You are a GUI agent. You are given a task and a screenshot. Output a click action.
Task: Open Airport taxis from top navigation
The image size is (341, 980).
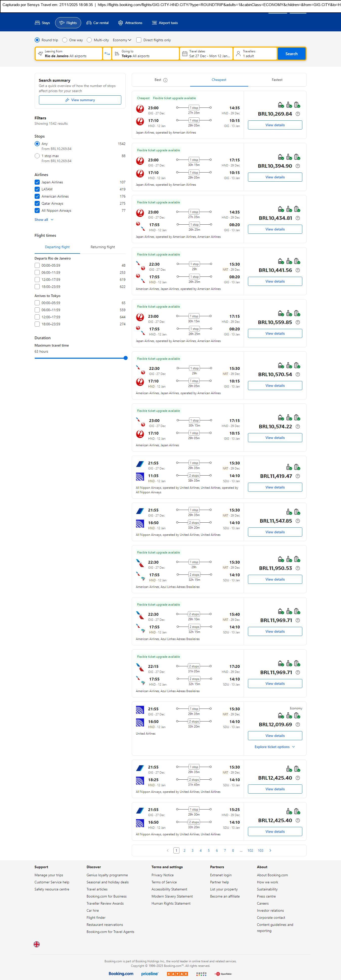165,23
